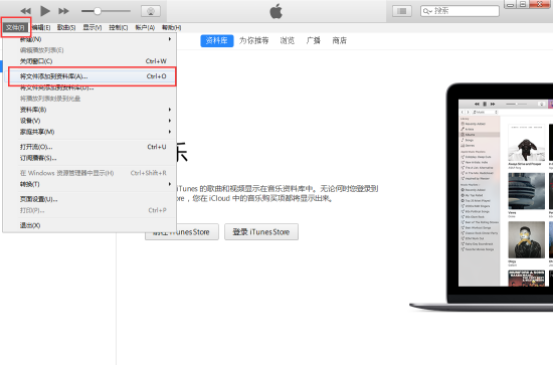Choose 退出(X) to quit iTunes

[x=89, y=225]
